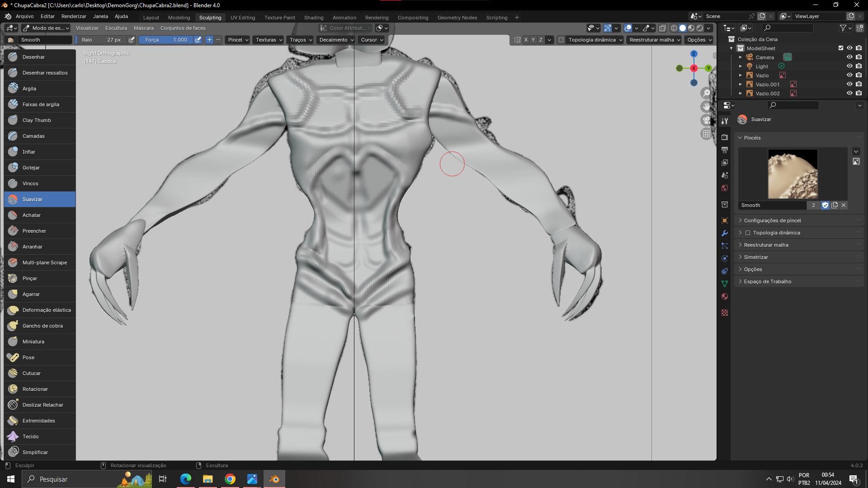
Task: Click the Força strength slider
Action: coord(166,40)
